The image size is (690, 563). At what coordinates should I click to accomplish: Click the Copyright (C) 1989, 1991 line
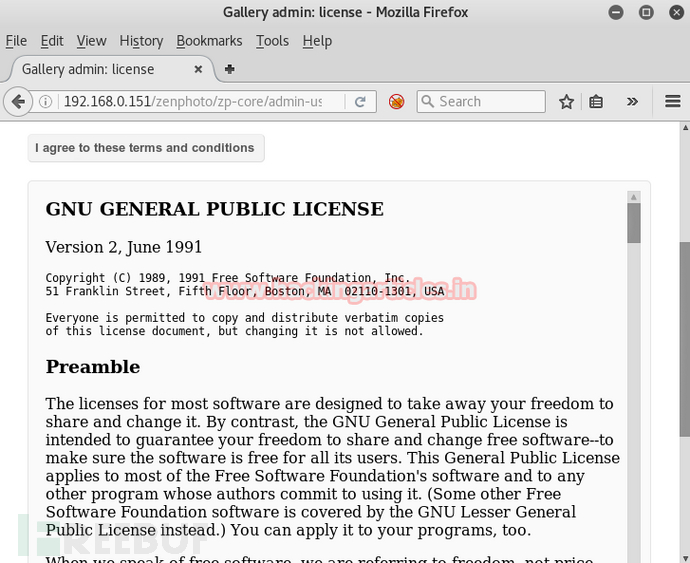[228, 278]
